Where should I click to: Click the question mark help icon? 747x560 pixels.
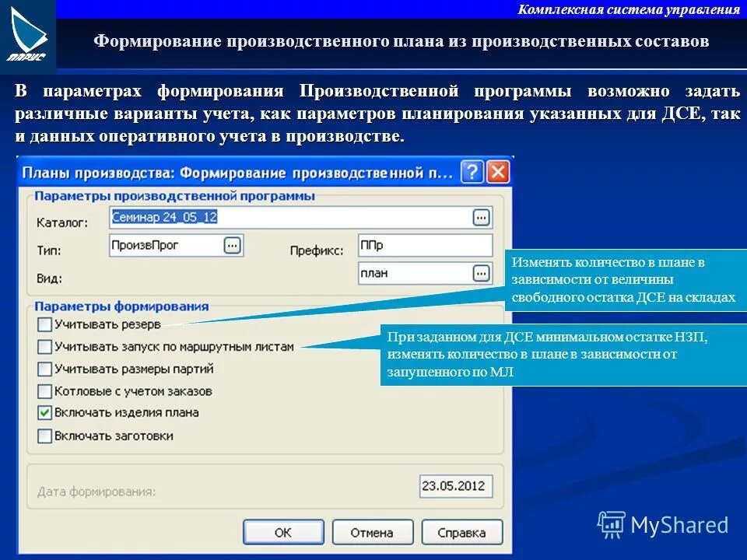pyautogui.click(x=472, y=172)
